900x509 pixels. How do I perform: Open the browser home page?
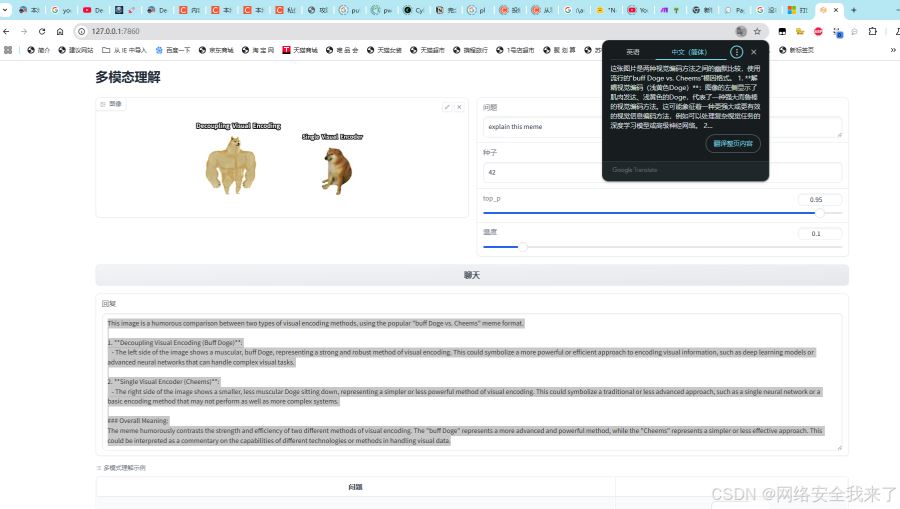click(x=60, y=32)
